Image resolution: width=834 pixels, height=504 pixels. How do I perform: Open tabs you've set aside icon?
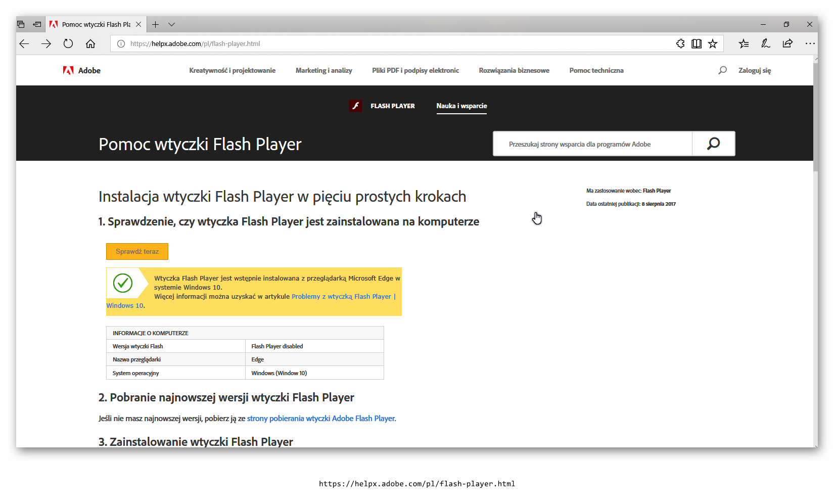tap(21, 24)
